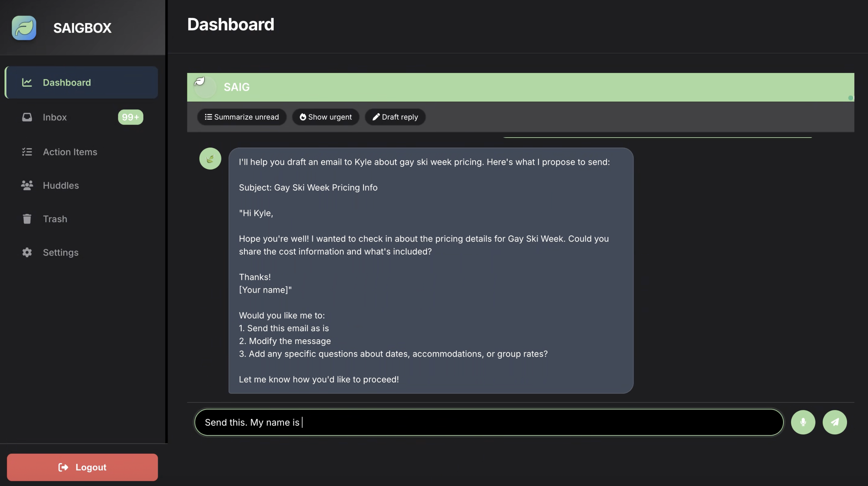
Task: Click the Logout button
Action: tap(83, 467)
